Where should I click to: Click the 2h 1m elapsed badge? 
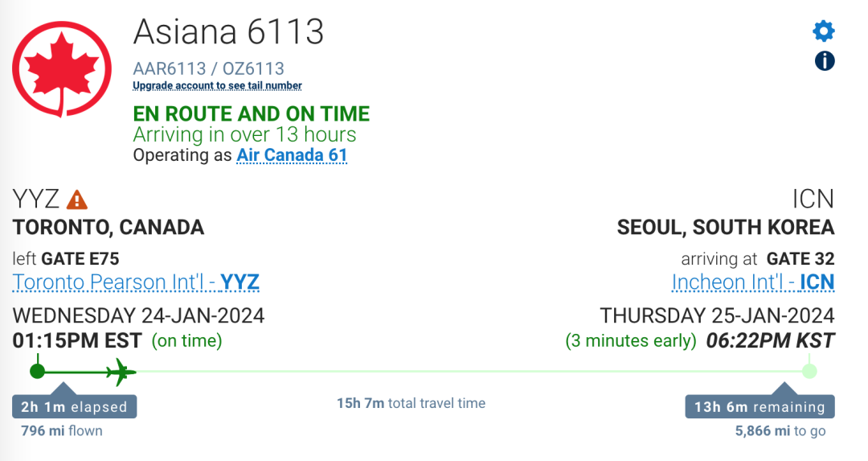click(x=74, y=407)
